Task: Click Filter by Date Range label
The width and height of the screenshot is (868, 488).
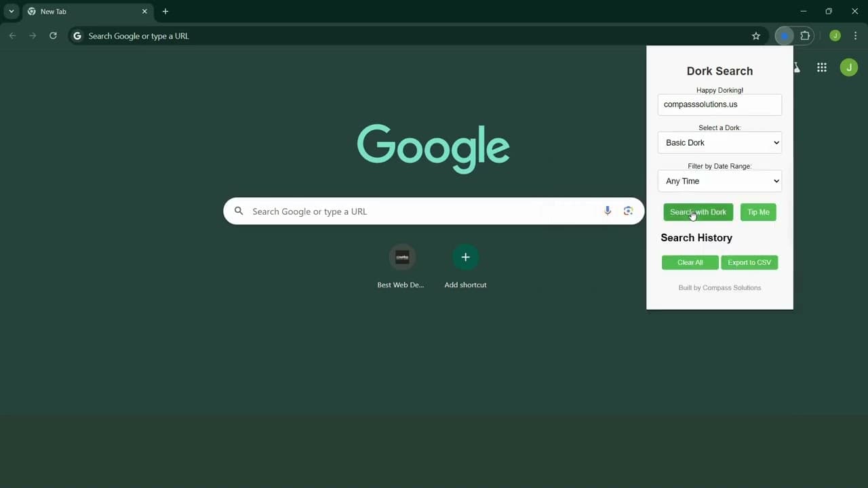Action: [x=719, y=166]
